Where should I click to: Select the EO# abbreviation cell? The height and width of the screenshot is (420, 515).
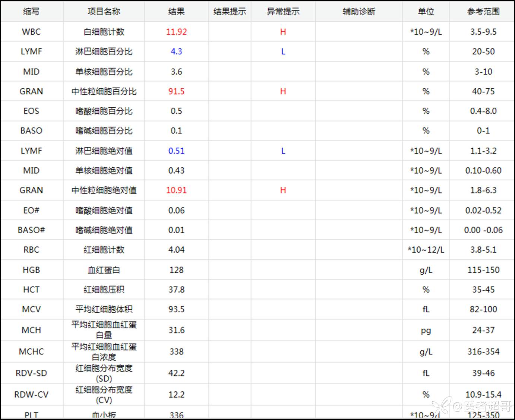pos(31,210)
